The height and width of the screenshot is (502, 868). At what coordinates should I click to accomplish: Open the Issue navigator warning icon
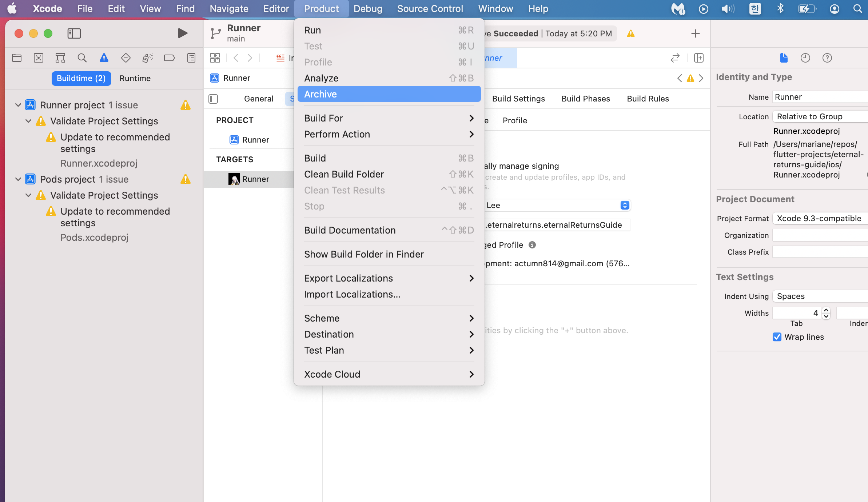104,58
